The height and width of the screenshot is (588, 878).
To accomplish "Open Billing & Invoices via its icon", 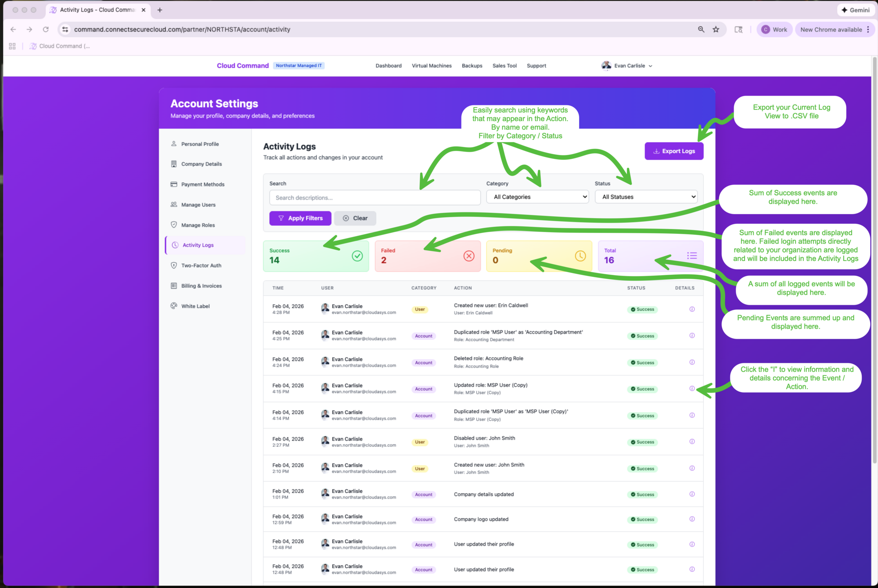I will tap(174, 286).
